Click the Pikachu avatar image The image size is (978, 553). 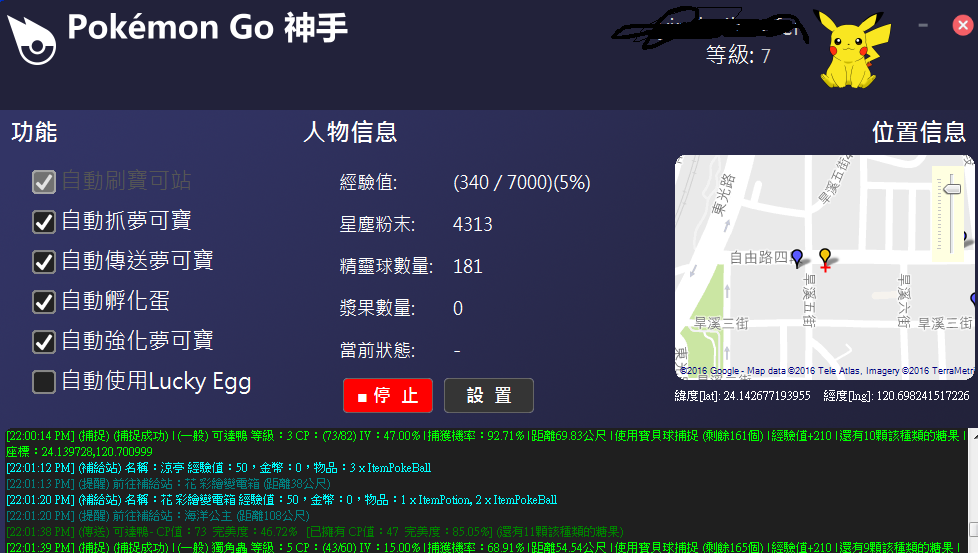pyautogui.click(x=851, y=49)
